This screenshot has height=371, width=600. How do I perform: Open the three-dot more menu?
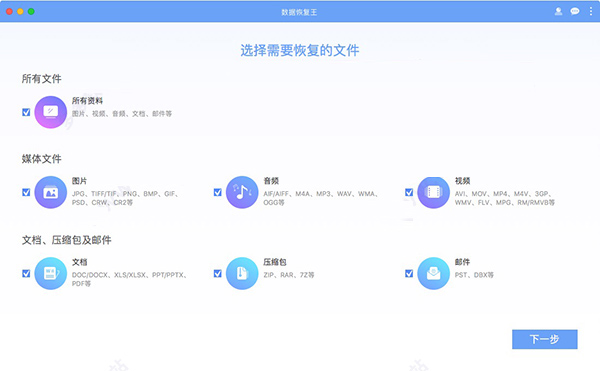591,11
